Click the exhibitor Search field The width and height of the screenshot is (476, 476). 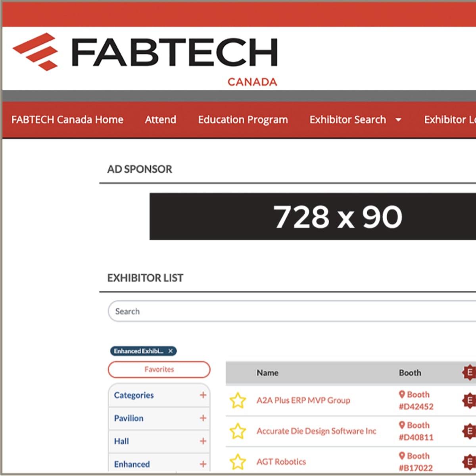point(292,311)
